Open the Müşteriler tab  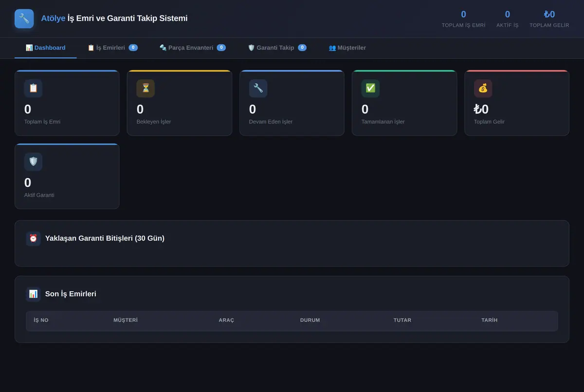[347, 48]
